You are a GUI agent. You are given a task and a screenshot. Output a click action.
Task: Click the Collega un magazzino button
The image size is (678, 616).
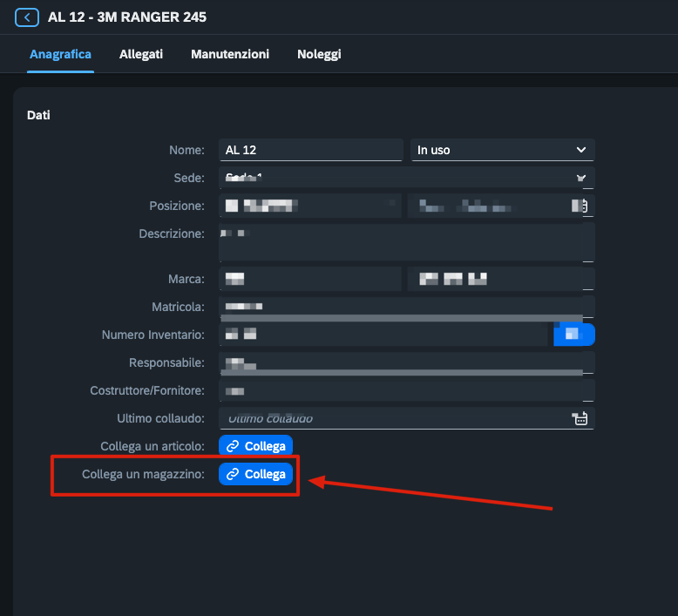pos(255,474)
